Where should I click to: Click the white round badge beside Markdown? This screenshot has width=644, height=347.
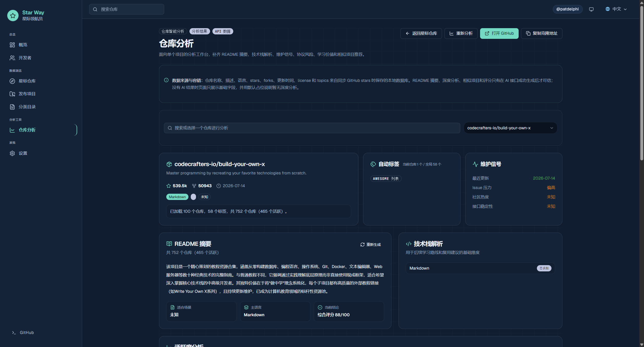193,197
